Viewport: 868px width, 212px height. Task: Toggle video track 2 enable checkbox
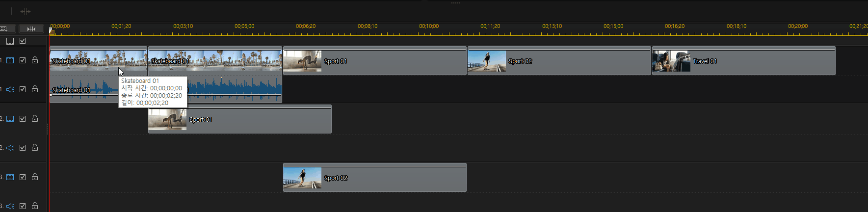coord(23,119)
